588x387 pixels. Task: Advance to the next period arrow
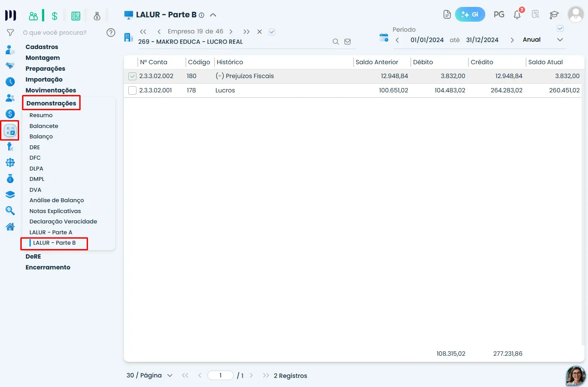[512, 40]
